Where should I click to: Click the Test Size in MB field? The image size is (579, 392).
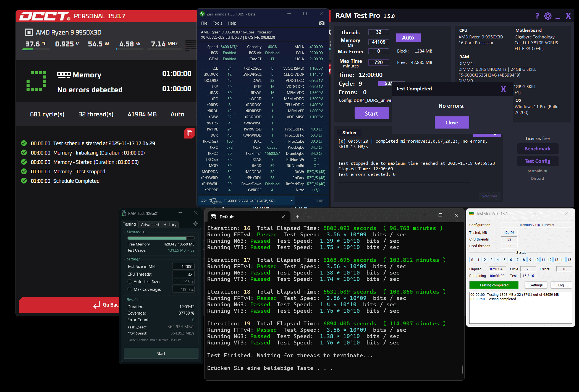(183, 266)
